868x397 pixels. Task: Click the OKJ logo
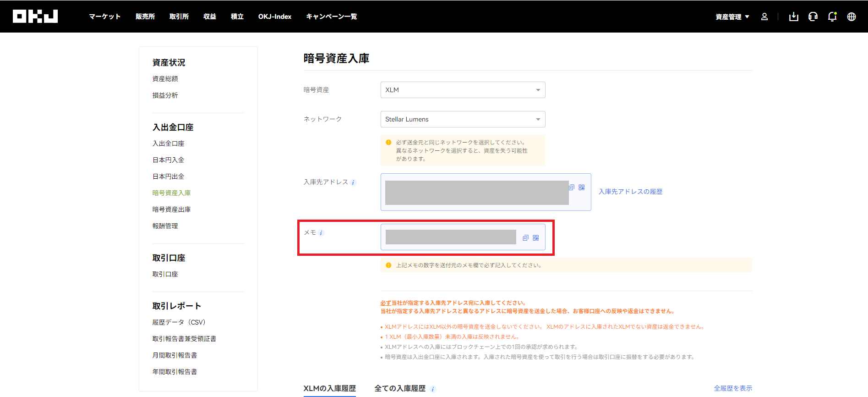click(35, 17)
